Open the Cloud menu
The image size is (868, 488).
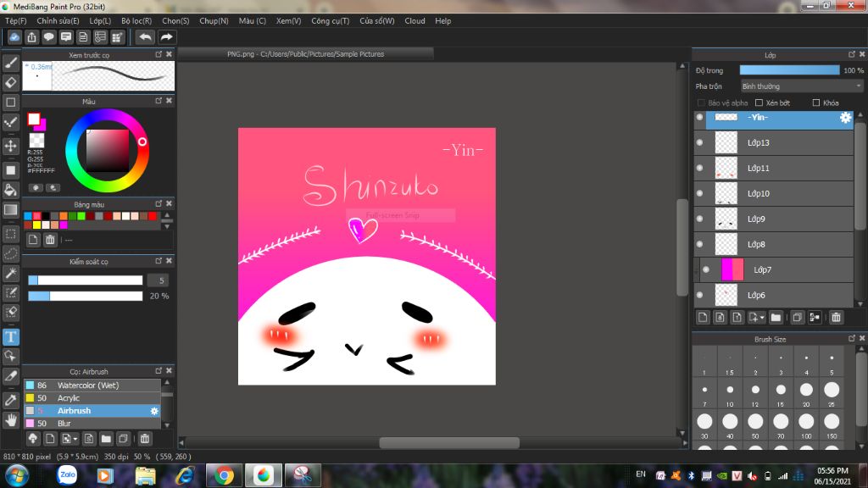point(415,21)
